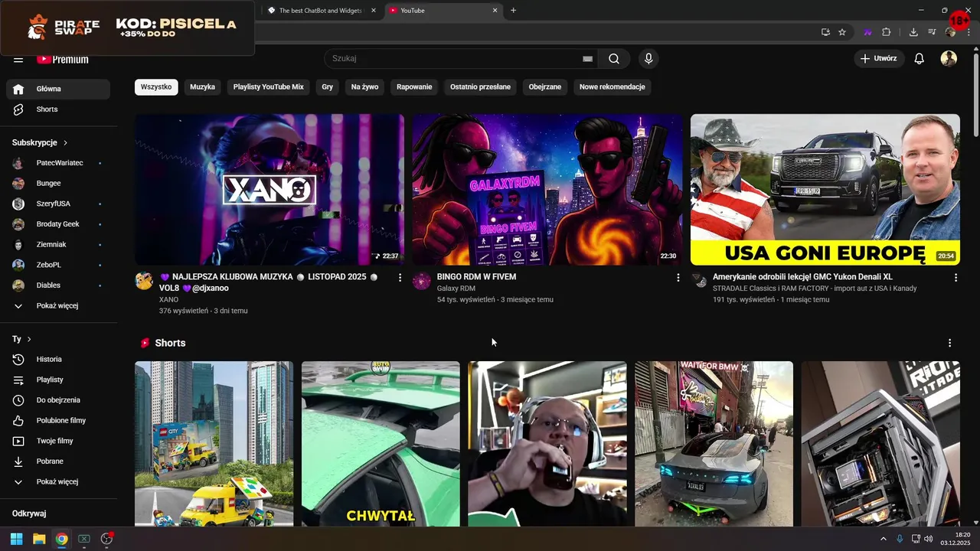
Task: Play the XANO club music video thumbnail
Action: pyautogui.click(x=269, y=190)
